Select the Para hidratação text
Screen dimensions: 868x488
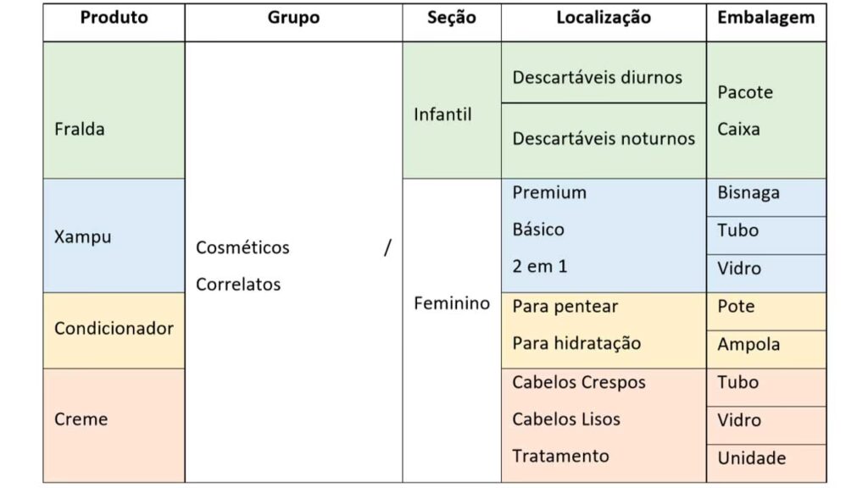(576, 343)
